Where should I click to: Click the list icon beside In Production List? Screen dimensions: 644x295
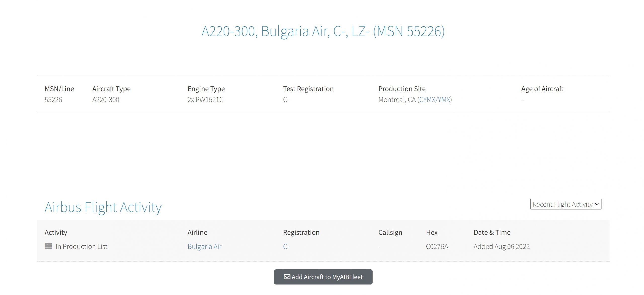[x=48, y=246]
